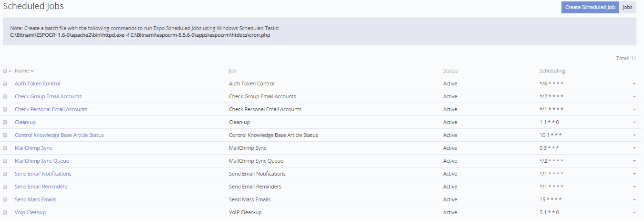The height and width of the screenshot is (219, 644).
Task: Open the Control Knowledge Base Article Status link
Action: [x=59, y=135]
